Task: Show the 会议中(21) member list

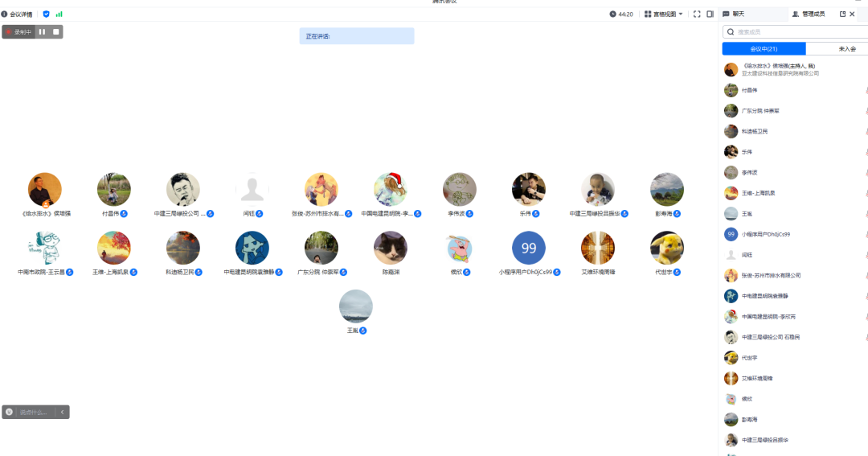Action: tap(764, 49)
